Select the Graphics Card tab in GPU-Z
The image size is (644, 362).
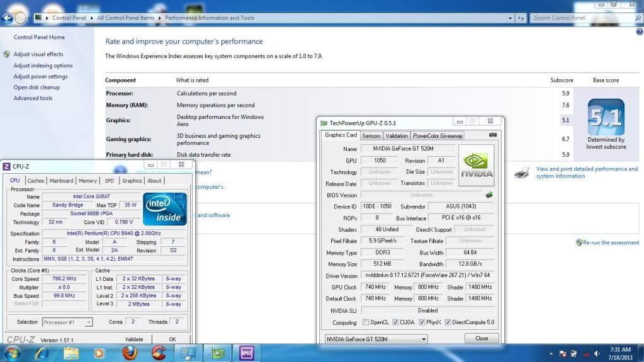[341, 135]
